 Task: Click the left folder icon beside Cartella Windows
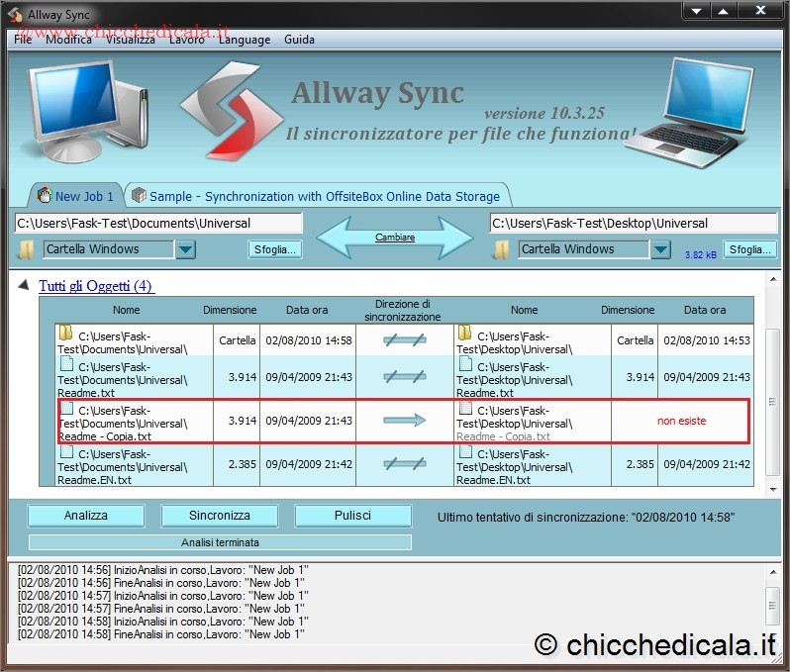click(x=27, y=249)
